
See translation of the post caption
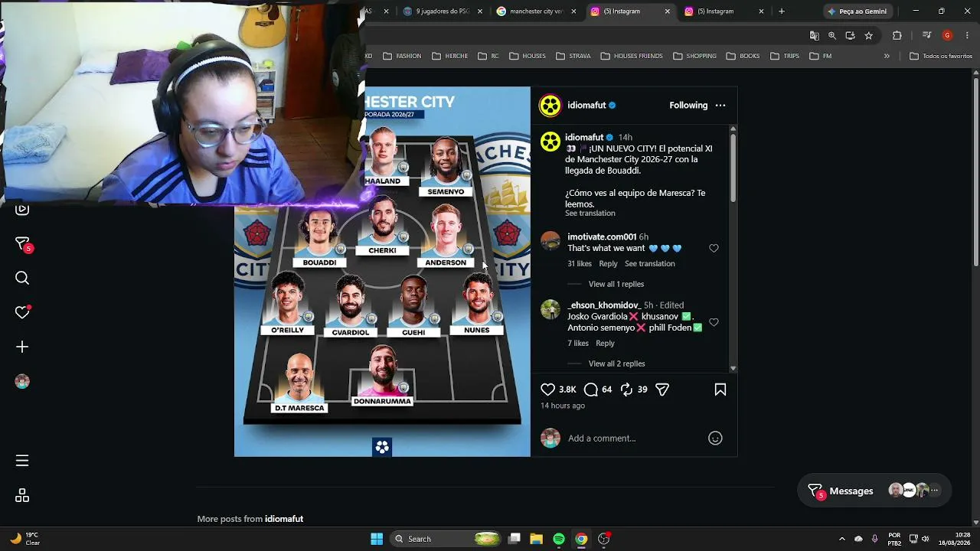click(x=590, y=214)
